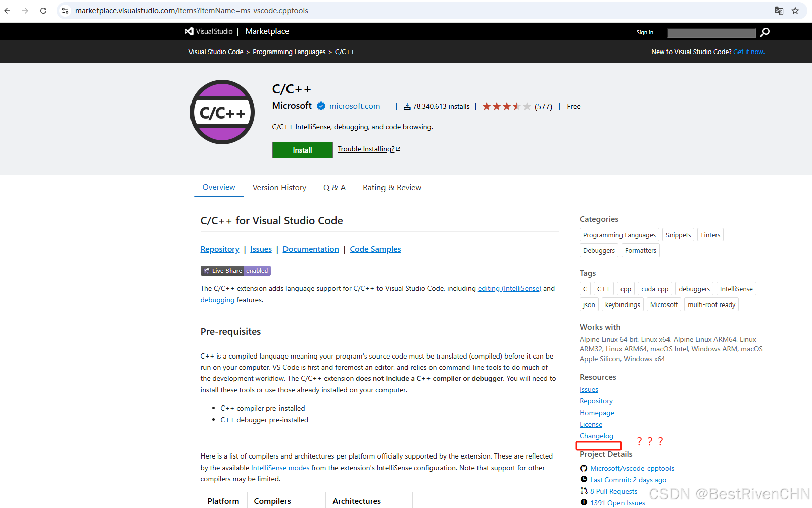Image resolution: width=812 pixels, height=508 pixels.
Task: Click the star rating icons
Action: coord(506,106)
